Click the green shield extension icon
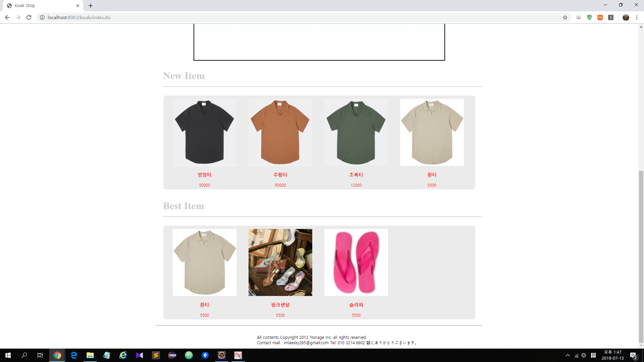This screenshot has width=644, height=362. (x=589, y=17)
